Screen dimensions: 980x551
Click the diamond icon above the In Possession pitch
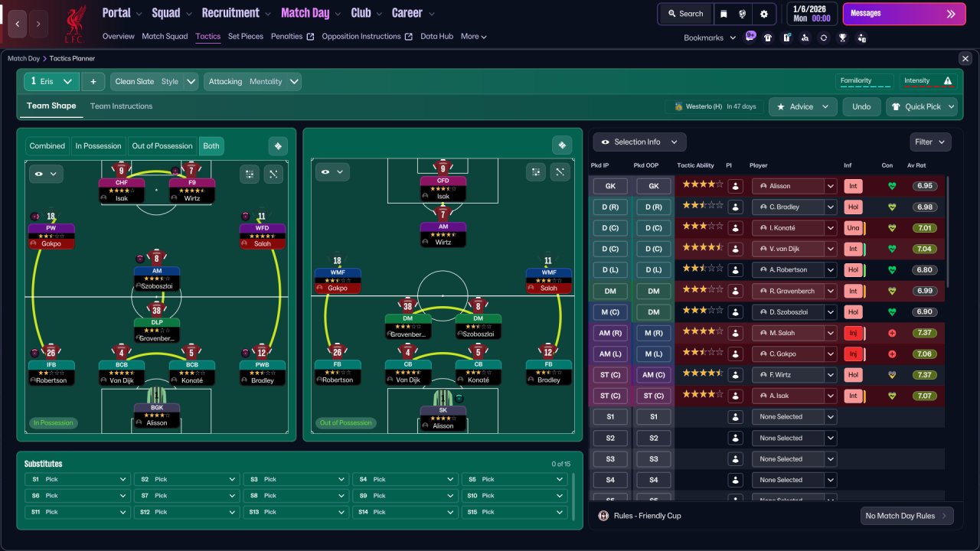(278, 145)
